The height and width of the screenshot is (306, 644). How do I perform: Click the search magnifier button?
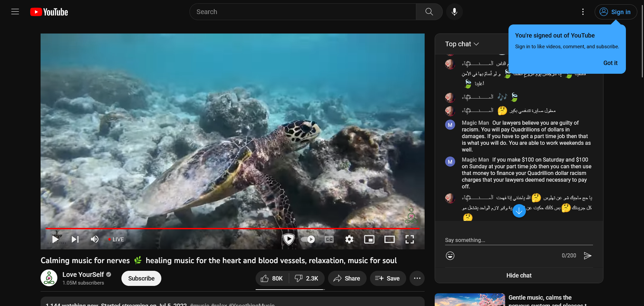[x=429, y=12]
